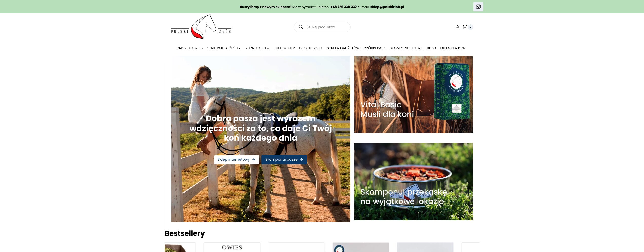Click the Skomponuj pasze button
This screenshot has width=644, height=252.
284,160
